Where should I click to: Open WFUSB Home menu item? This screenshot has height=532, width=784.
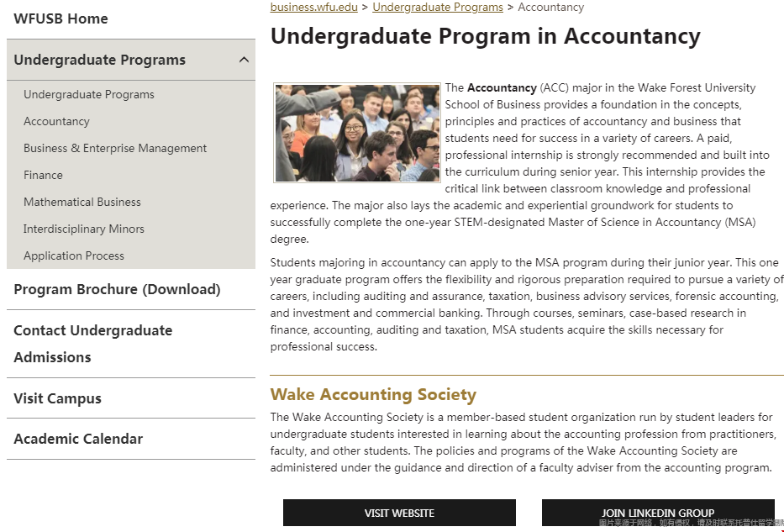point(61,18)
